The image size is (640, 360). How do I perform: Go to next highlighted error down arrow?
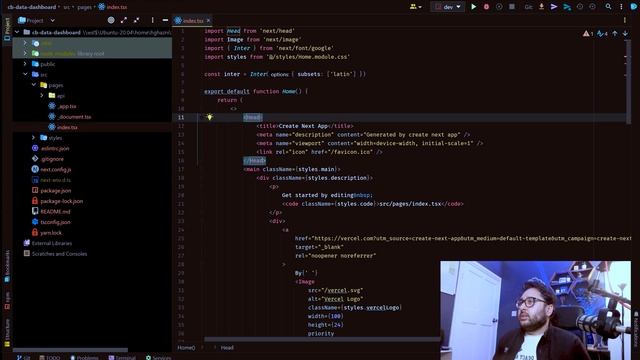625,33
